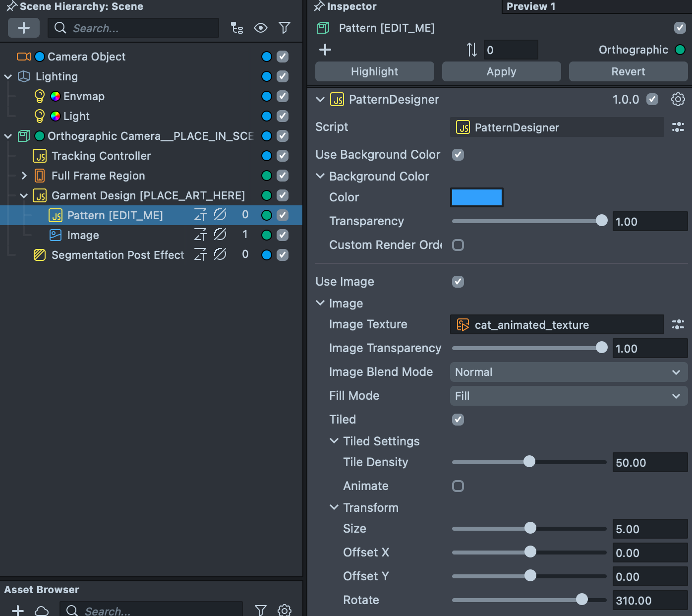Open PatternDesigner component settings gear

point(678,99)
